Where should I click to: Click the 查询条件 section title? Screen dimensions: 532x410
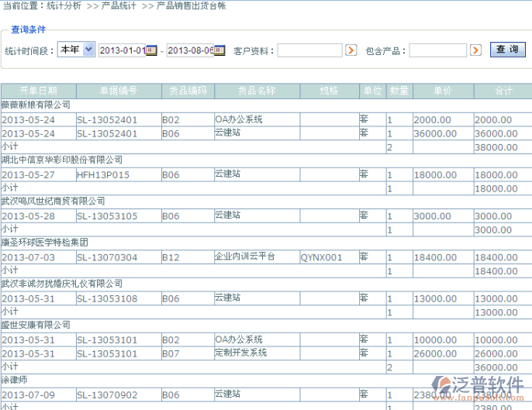(29, 29)
